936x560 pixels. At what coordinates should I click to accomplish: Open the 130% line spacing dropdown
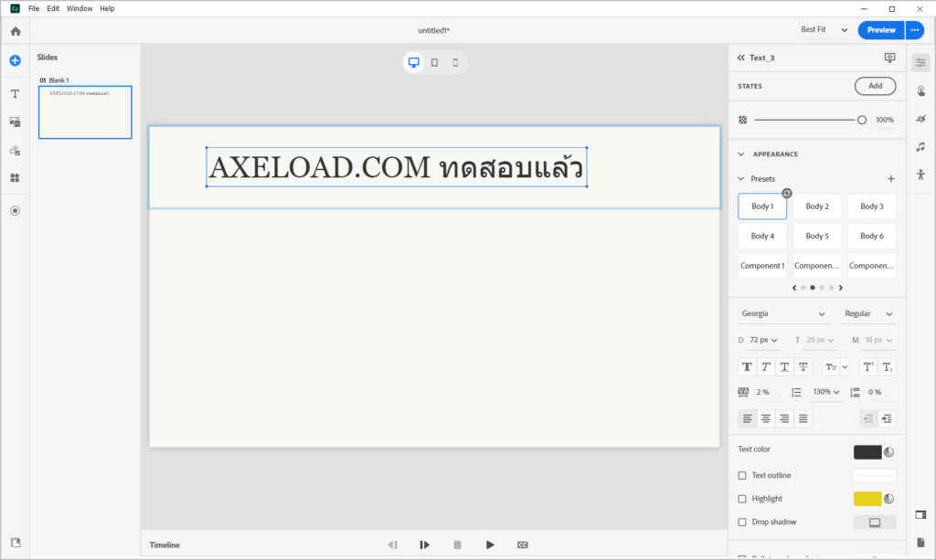point(826,392)
